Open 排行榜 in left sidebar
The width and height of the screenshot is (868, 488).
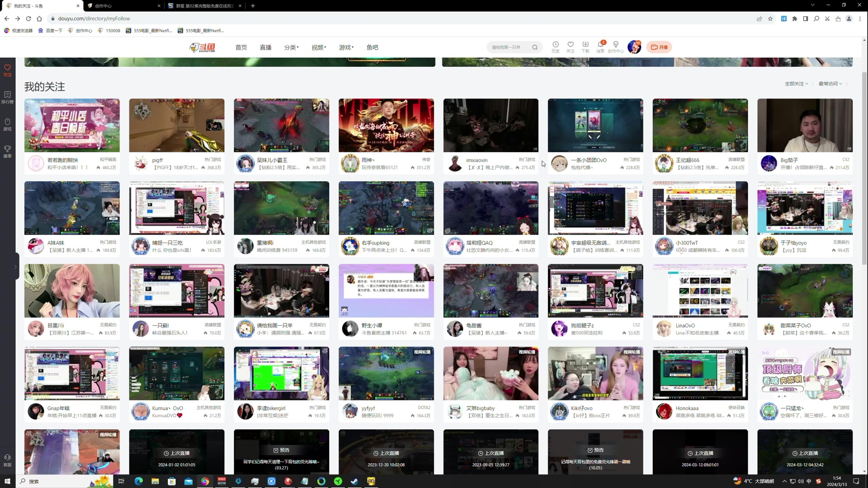(x=7, y=97)
